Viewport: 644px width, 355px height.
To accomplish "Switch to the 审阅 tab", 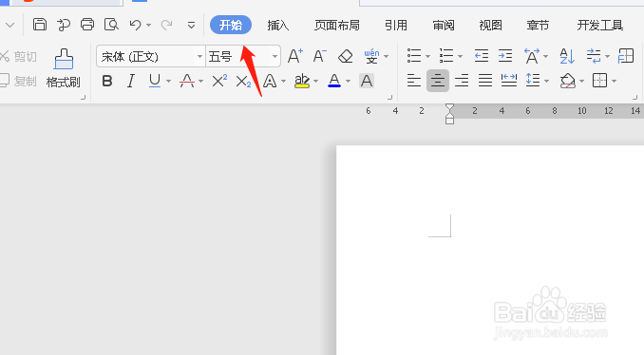I will 444,26.
